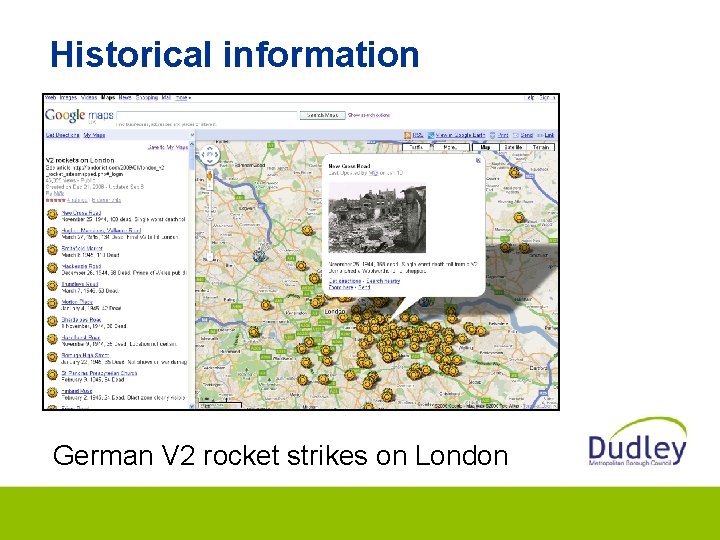The height and width of the screenshot is (540, 720).
Task: Click the Google Maps logo
Action: tap(79, 115)
